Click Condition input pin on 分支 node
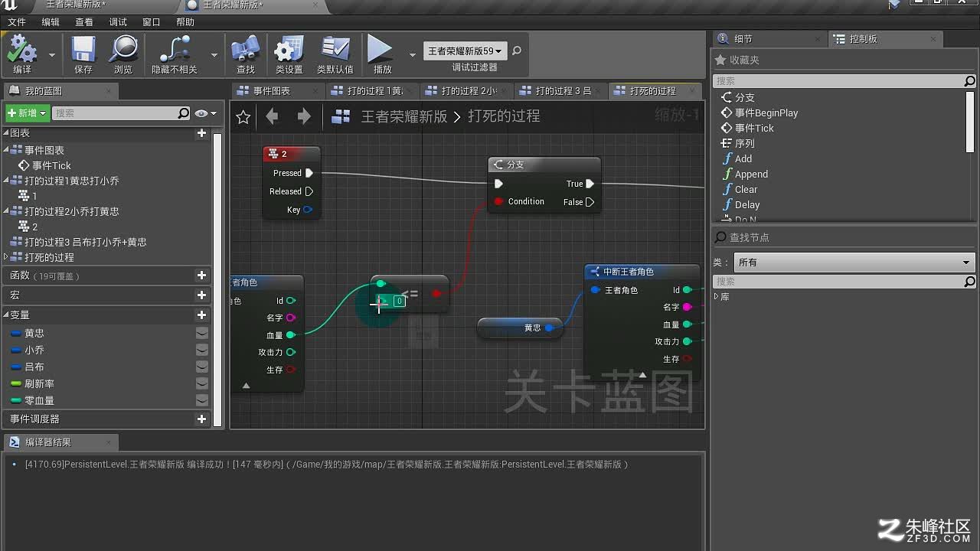Image resolution: width=980 pixels, height=551 pixels. click(x=498, y=201)
